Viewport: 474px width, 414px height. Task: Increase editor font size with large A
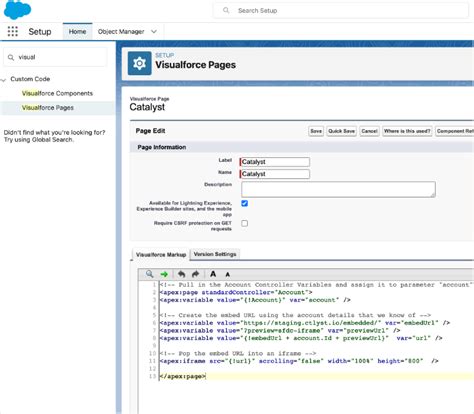[x=213, y=274]
